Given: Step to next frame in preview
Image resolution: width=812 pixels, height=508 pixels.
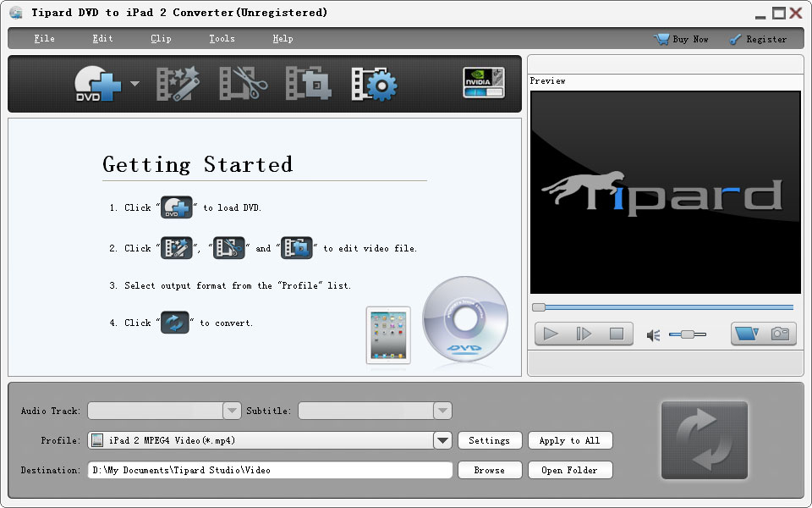Looking at the screenshot, I should tap(584, 334).
